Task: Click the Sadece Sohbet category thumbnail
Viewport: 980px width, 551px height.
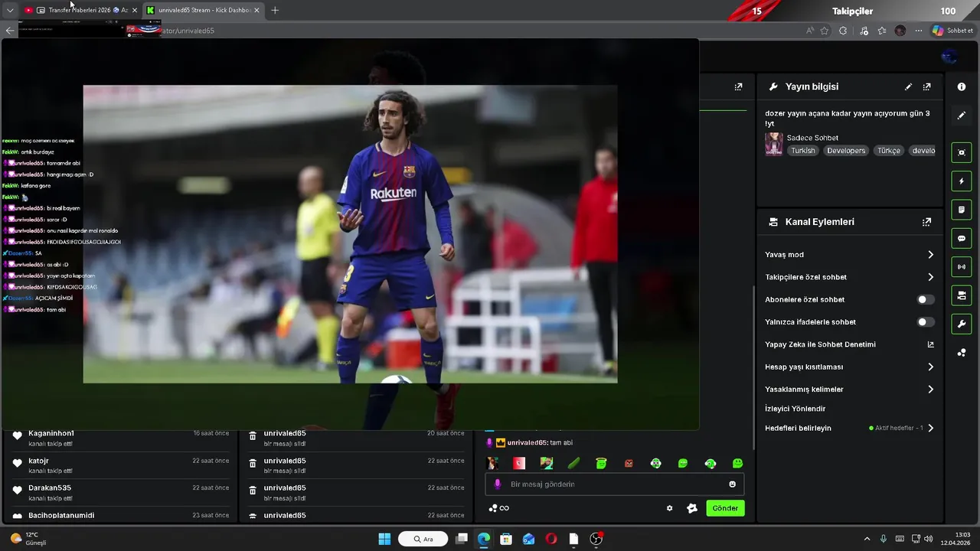Action: pos(774,144)
